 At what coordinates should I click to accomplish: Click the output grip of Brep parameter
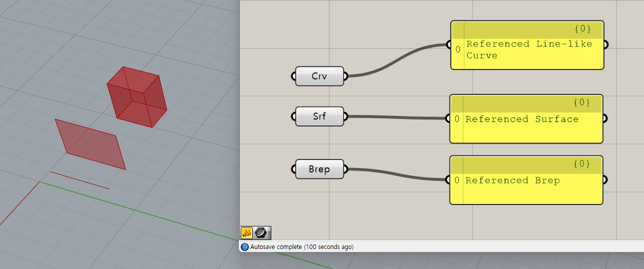tap(345, 169)
